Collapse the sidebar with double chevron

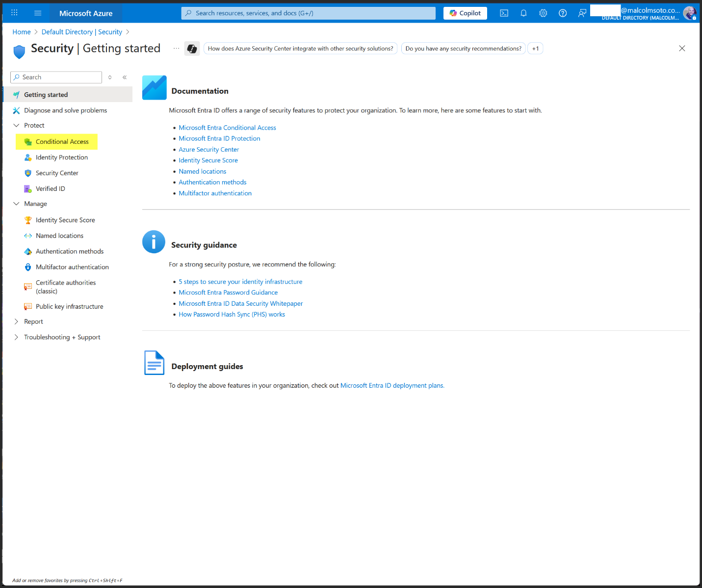[125, 77]
